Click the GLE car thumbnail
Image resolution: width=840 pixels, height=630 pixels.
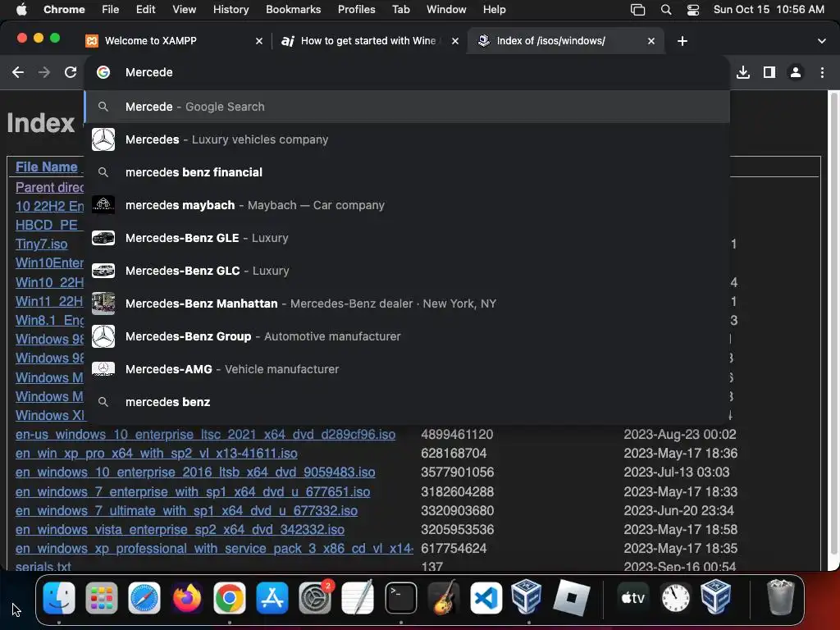pyautogui.click(x=103, y=238)
